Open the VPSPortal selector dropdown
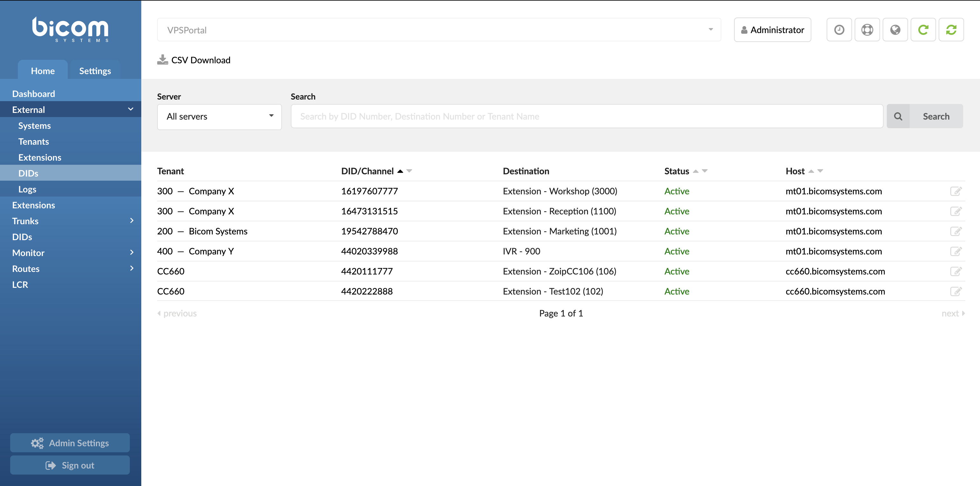Viewport: 980px width, 486px height. pos(439,30)
